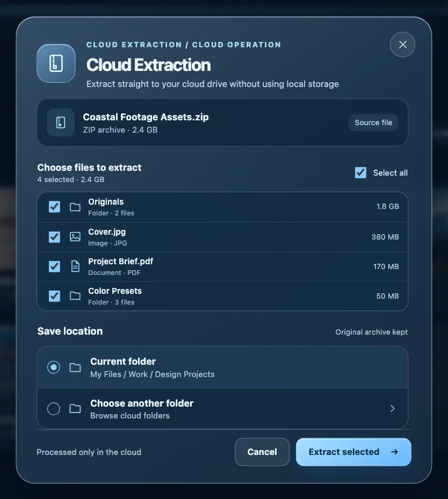Click the Current folder row's folder icon
Image resolution: width=448 pixels, height=499 pixels.
[x=75, y=367]
